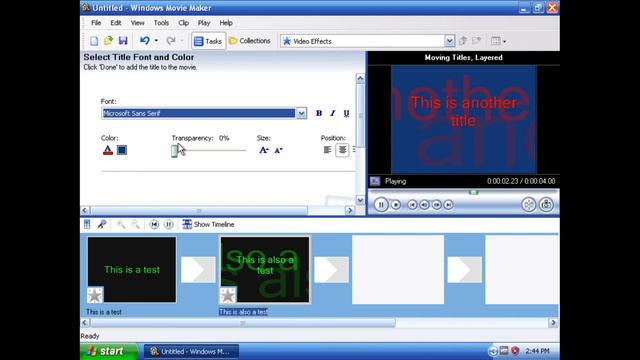Step to the next frame
Viewport: 640px width, 360px height.
pos(436,204)
